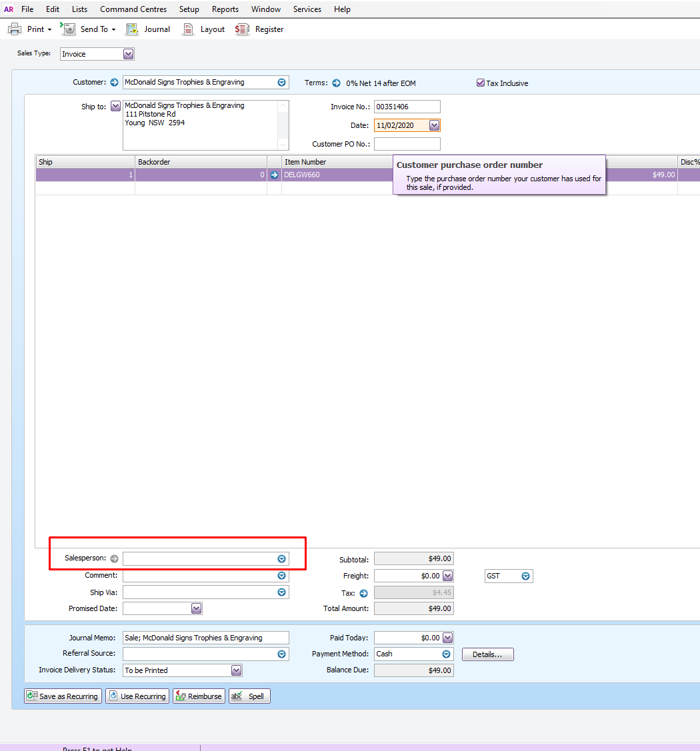This screenshot has height=751, width=700.
Task: Open the Salesperson selection list
Action: point(282,559)
